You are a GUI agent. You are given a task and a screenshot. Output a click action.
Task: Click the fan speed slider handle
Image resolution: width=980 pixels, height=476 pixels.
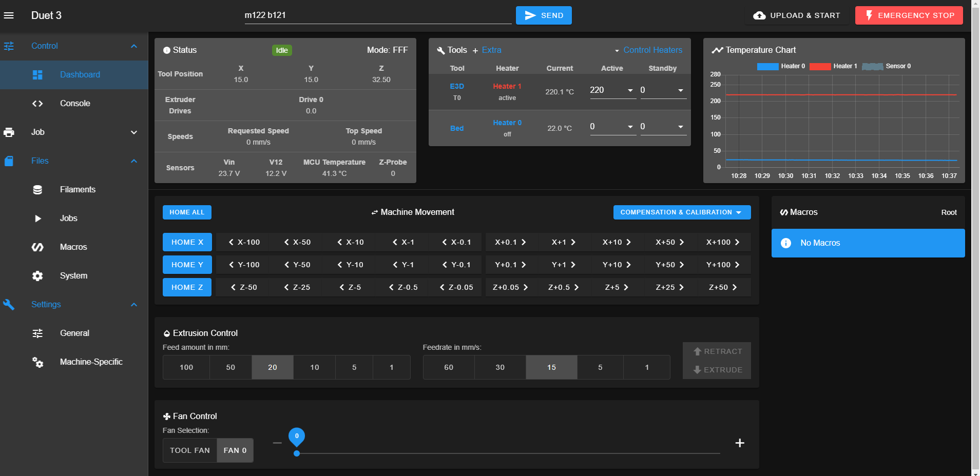[297, 453]
